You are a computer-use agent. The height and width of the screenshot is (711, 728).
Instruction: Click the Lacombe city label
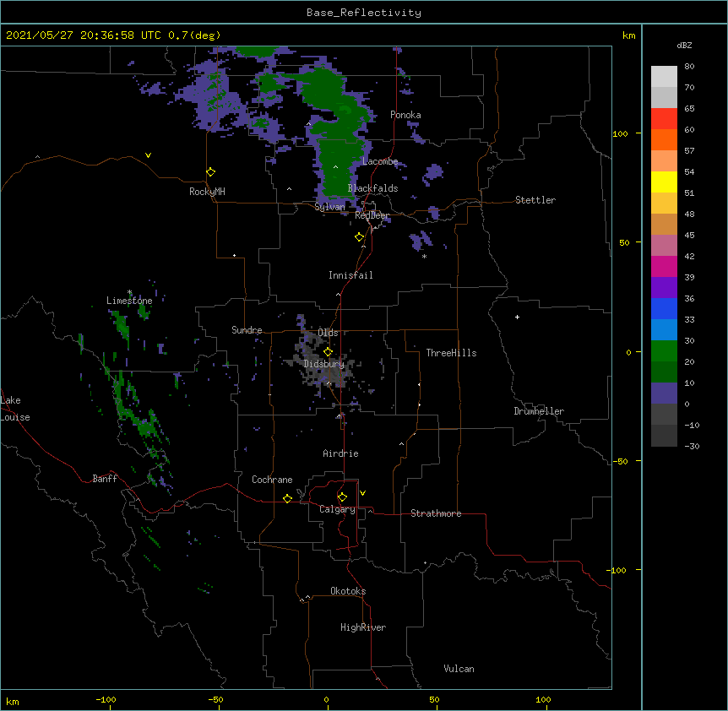point(380,161)
